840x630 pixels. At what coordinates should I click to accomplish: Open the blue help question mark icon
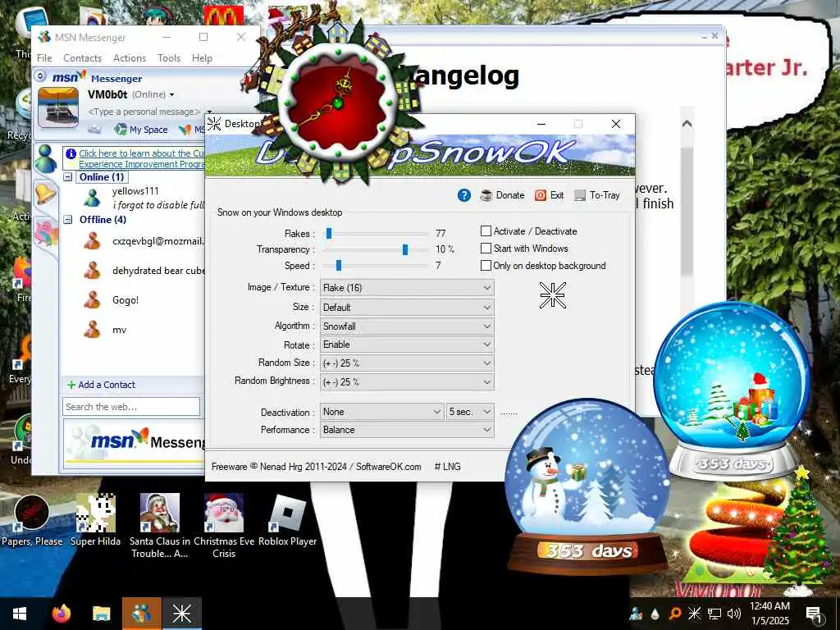click(x=464, y=195)
